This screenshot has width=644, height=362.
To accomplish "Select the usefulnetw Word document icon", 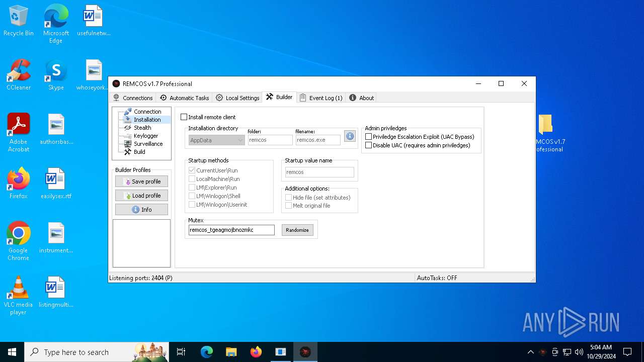I will coord(94,21).
